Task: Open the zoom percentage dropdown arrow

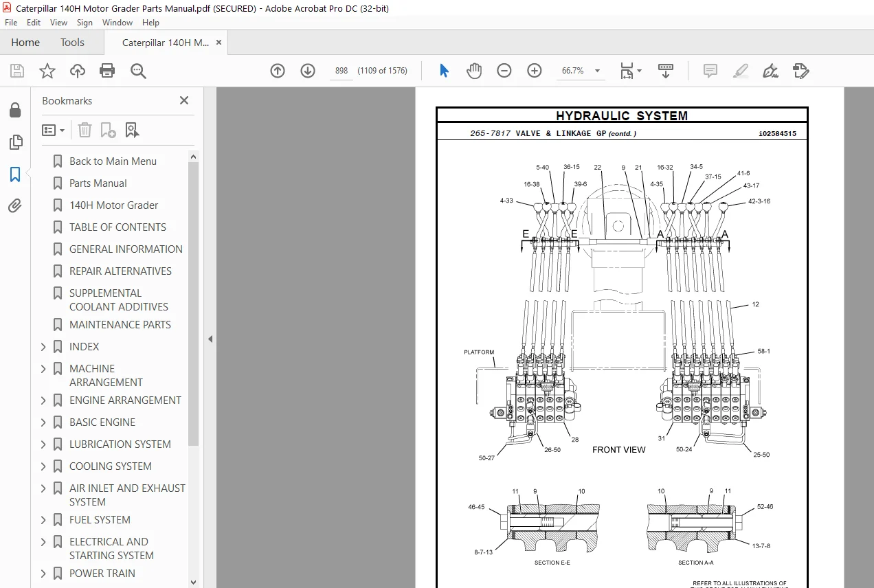Action: 597,71
